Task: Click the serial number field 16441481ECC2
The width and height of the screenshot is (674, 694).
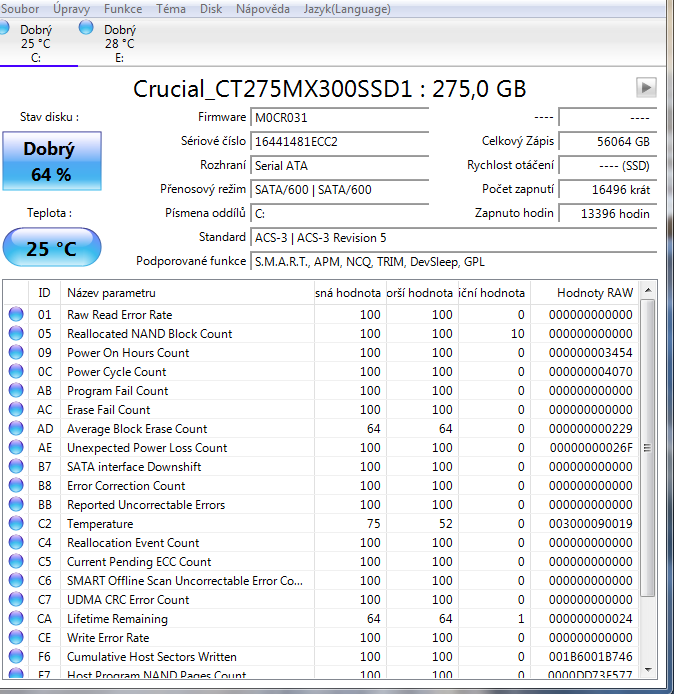Action: (339, 142)
